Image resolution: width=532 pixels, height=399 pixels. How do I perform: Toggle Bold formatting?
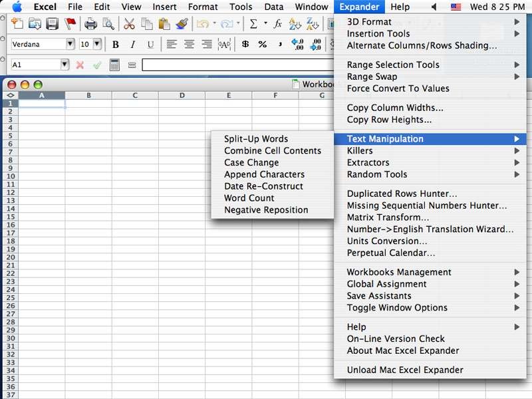pos(115,45)
